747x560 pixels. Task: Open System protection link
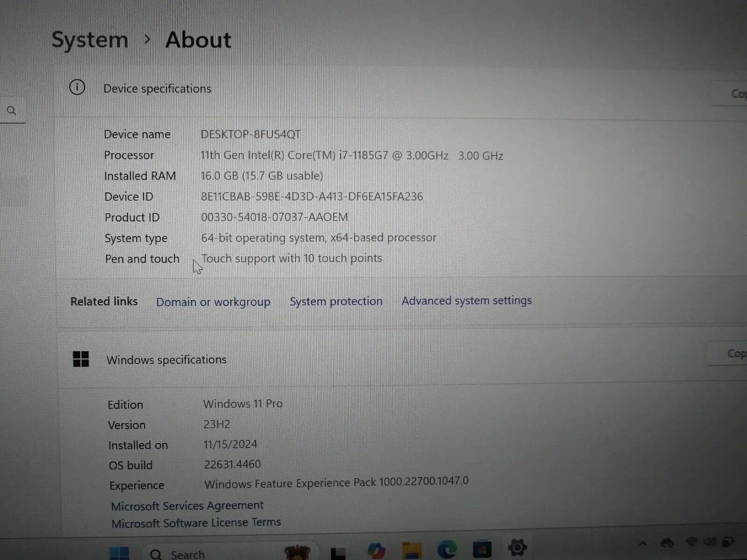point(336,301)
